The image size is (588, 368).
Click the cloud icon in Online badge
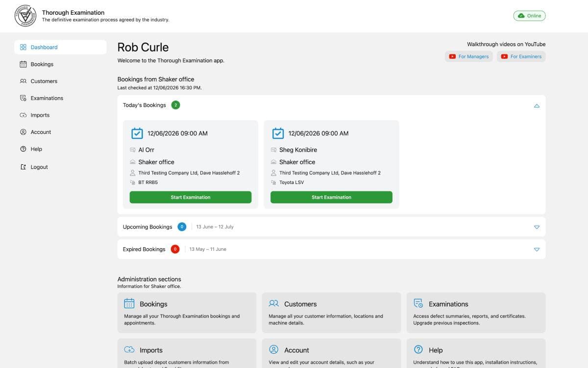(x=521, y=16)
